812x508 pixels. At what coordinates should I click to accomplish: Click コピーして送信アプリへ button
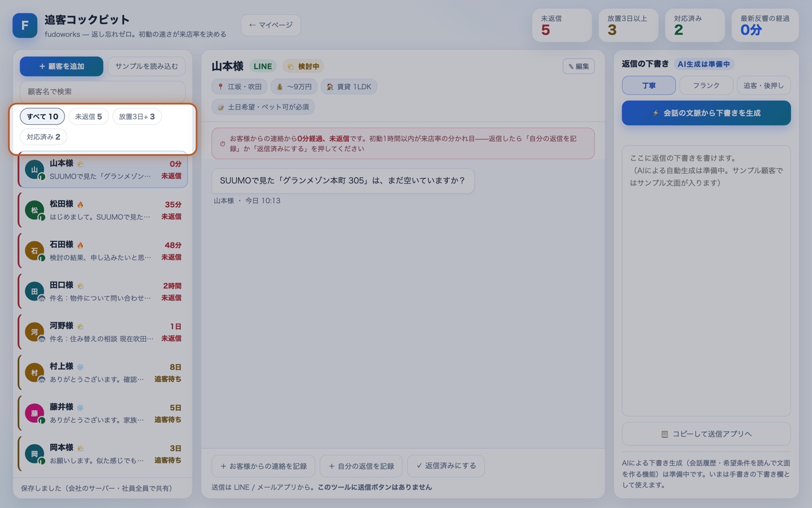coord(706,434)
